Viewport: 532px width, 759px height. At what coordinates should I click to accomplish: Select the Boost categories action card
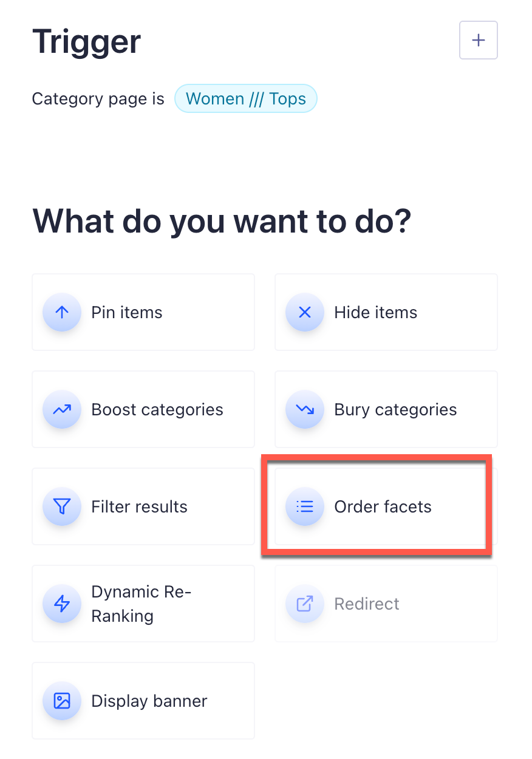pos(143,409)
